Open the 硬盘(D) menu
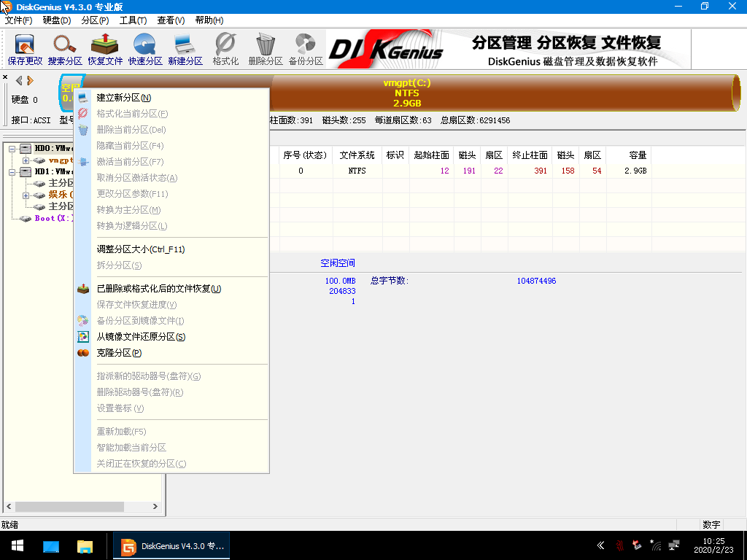 (x=57, y=20)
